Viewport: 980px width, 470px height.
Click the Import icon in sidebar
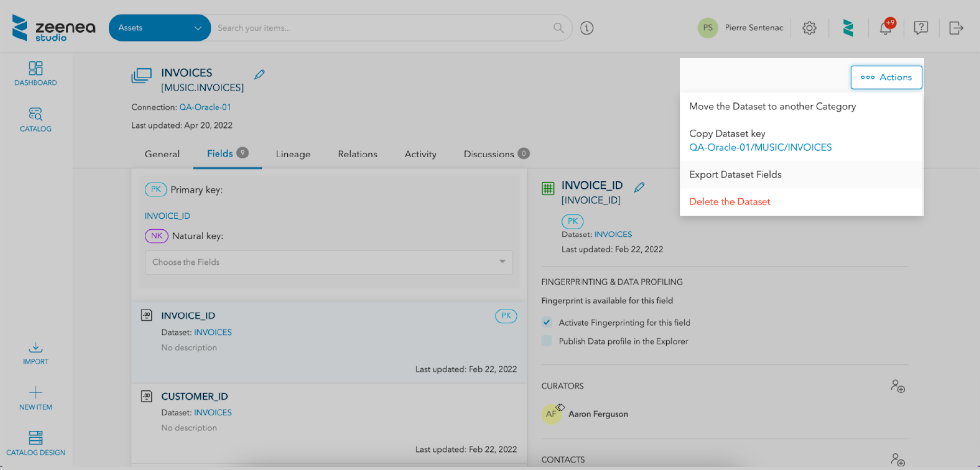click(x=36, y=353)
